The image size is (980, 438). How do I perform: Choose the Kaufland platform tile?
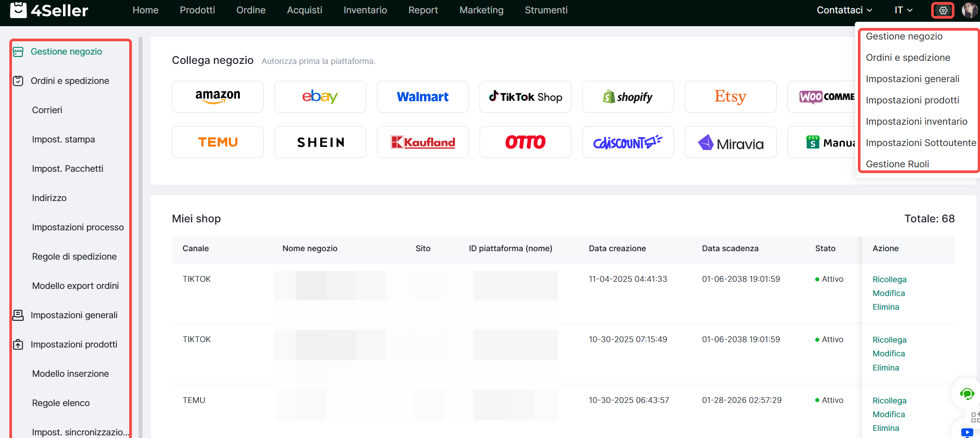pyautogui.click(x=423, y=142)
